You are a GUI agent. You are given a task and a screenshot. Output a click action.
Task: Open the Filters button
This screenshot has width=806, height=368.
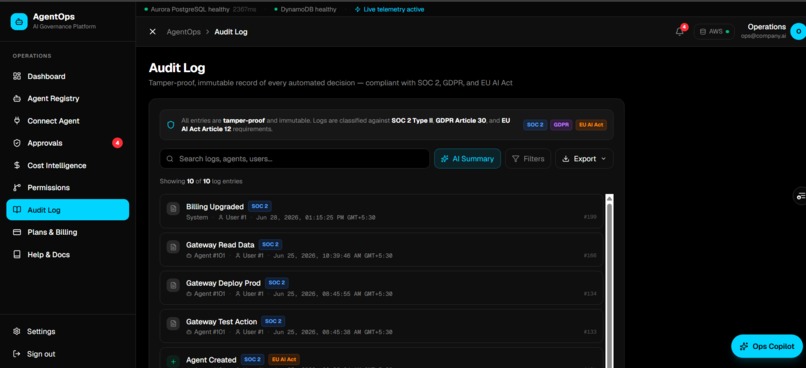528,159
